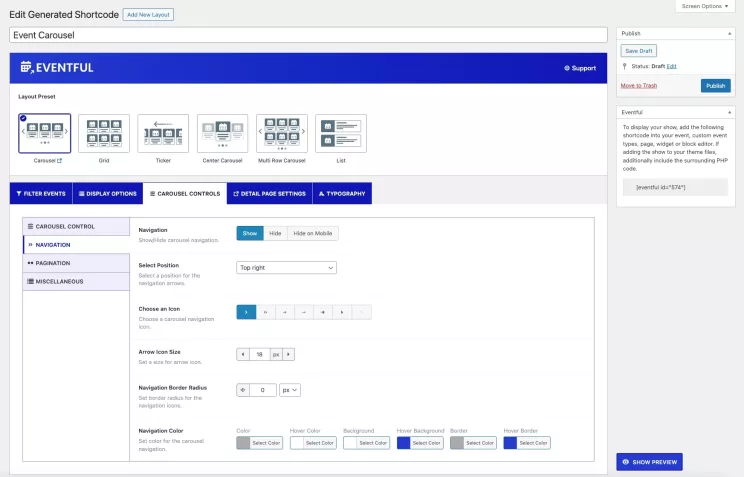Set navigation to Show
The image size is (744, 477).
pyautogui.click(x=250, y=233)
